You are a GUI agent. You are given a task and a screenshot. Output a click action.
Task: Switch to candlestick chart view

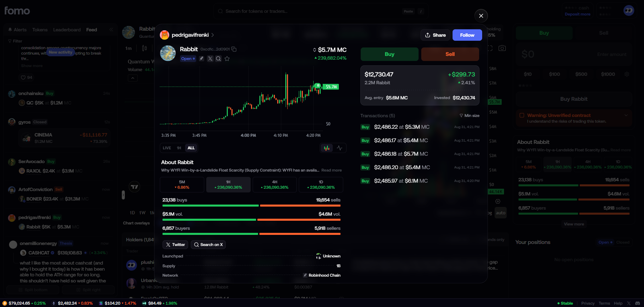tap(327, 148)
